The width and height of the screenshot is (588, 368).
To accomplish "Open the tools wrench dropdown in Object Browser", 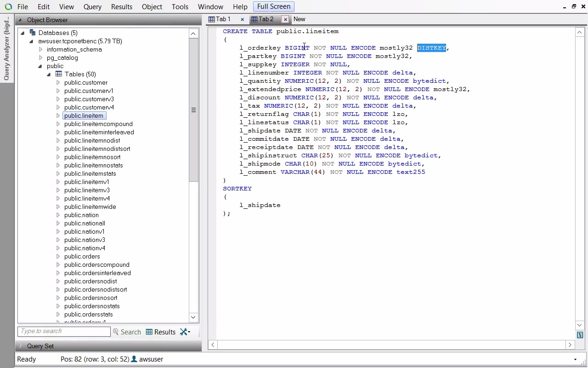I will coord(185,332).
